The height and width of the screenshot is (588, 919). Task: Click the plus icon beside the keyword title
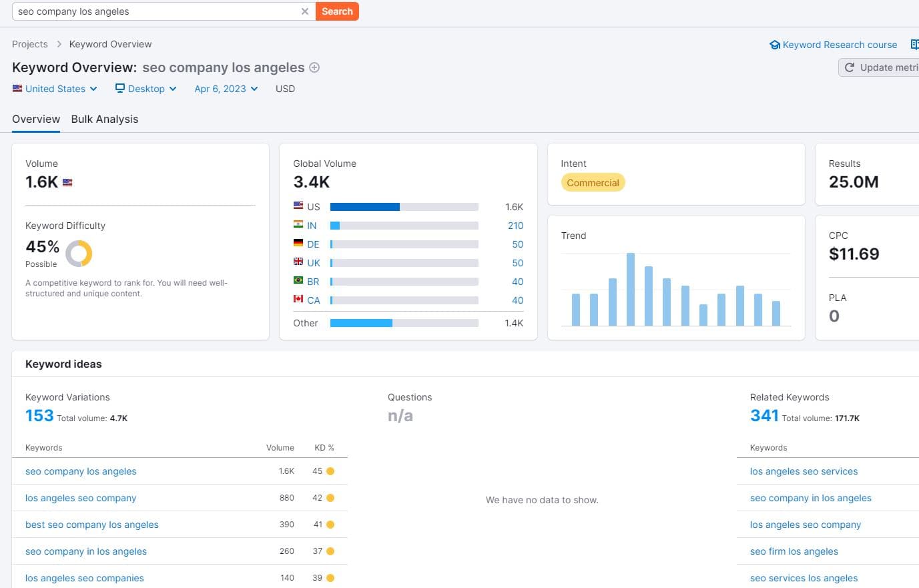(314, 67)
